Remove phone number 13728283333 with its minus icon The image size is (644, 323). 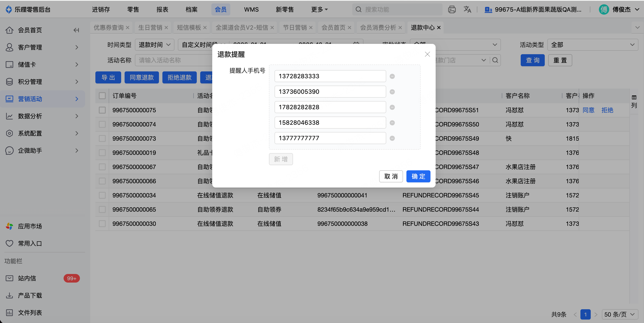392,76
